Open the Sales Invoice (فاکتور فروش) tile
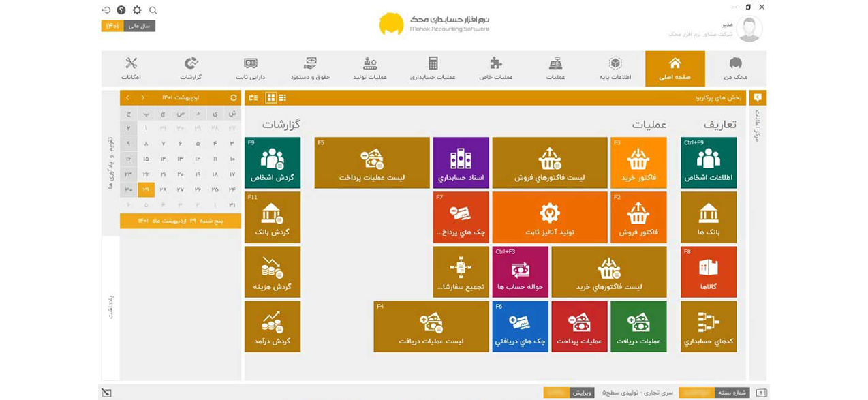Screen dimensions: 868x400 pyautogui.click(x=638, y=217)
